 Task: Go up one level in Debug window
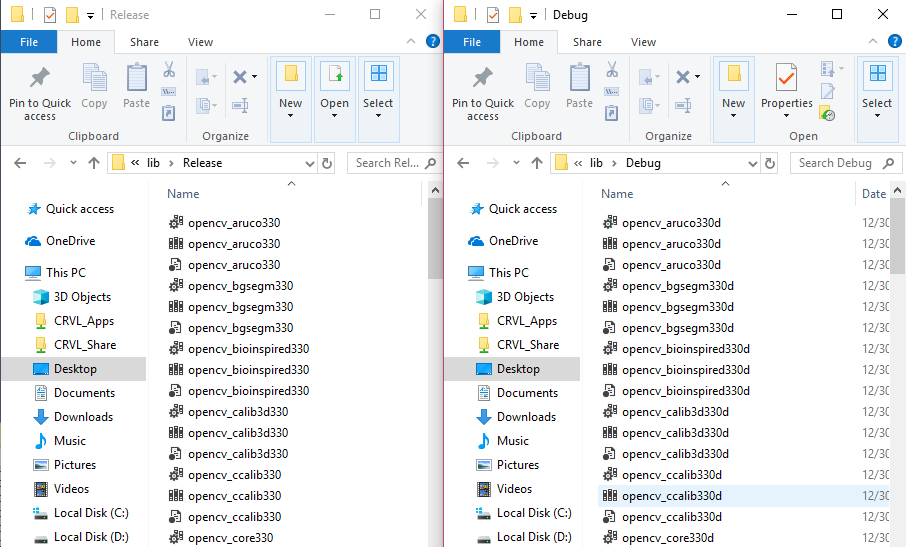click(x=537, y=163)
